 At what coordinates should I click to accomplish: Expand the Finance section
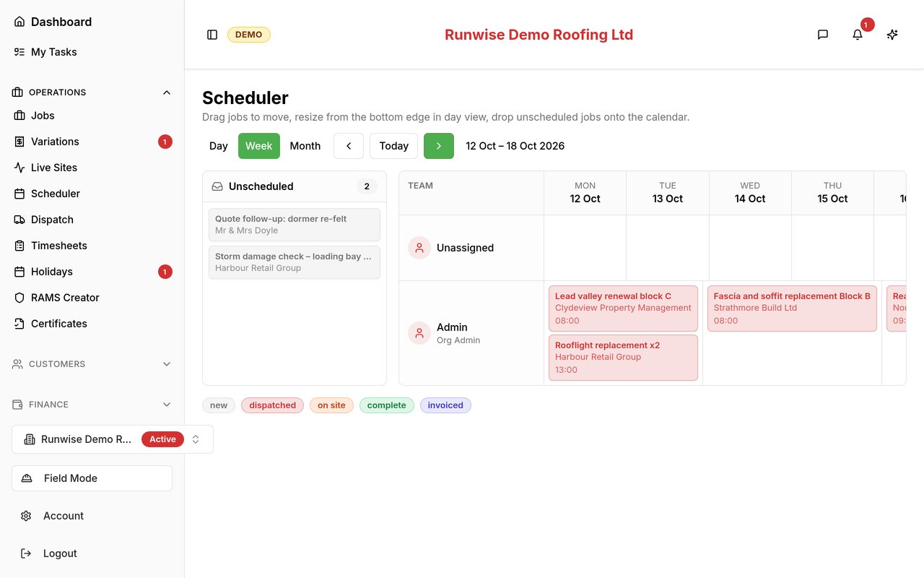pos(92,405)
